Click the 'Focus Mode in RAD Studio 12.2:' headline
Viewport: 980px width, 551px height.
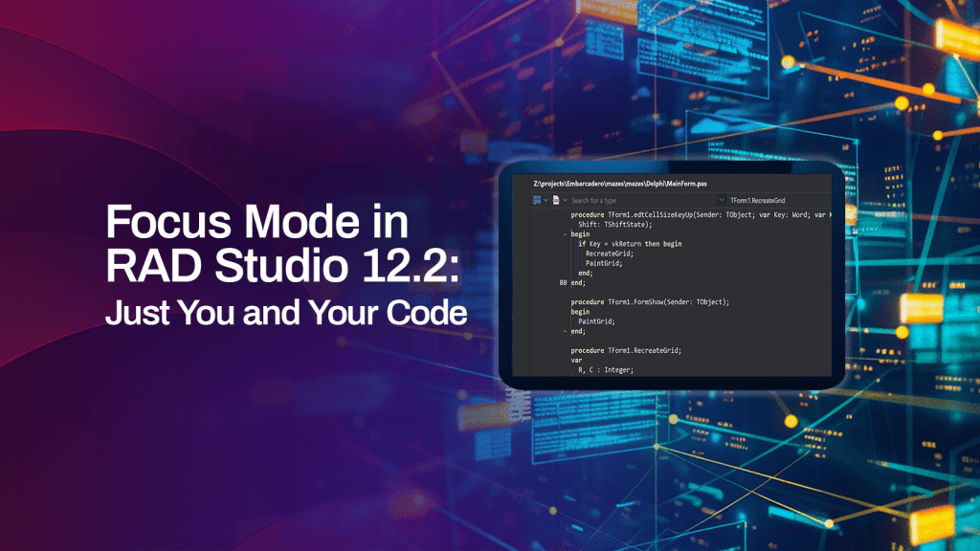(x=282, y=243)
